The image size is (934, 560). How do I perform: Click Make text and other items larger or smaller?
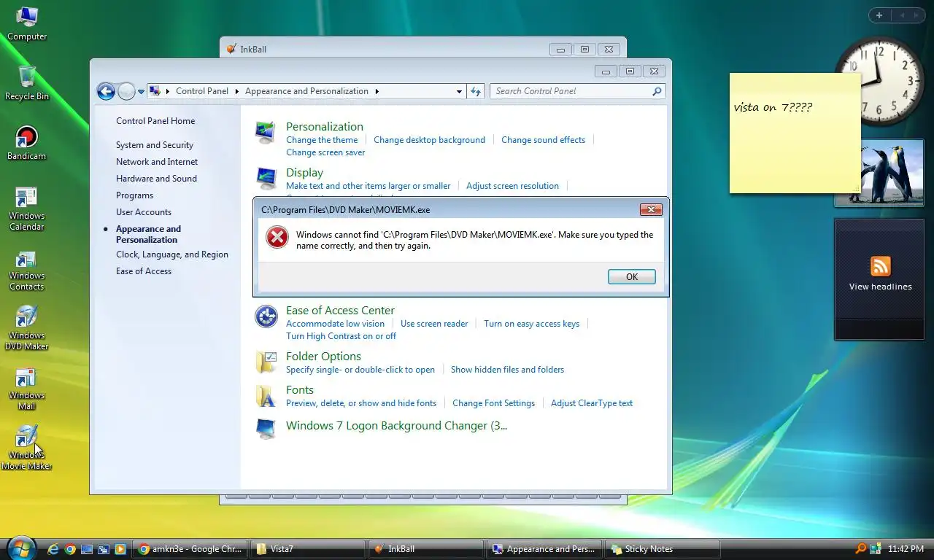point(368,186)
